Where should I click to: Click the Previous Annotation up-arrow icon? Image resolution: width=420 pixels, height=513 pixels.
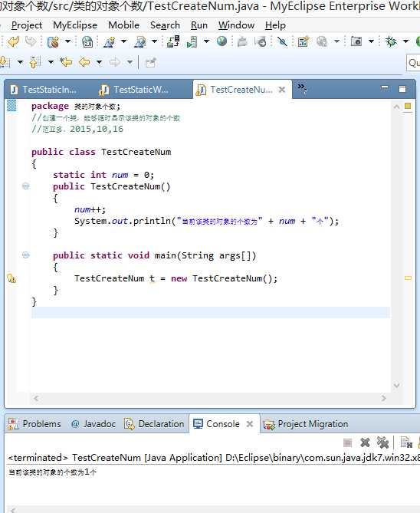34,62
